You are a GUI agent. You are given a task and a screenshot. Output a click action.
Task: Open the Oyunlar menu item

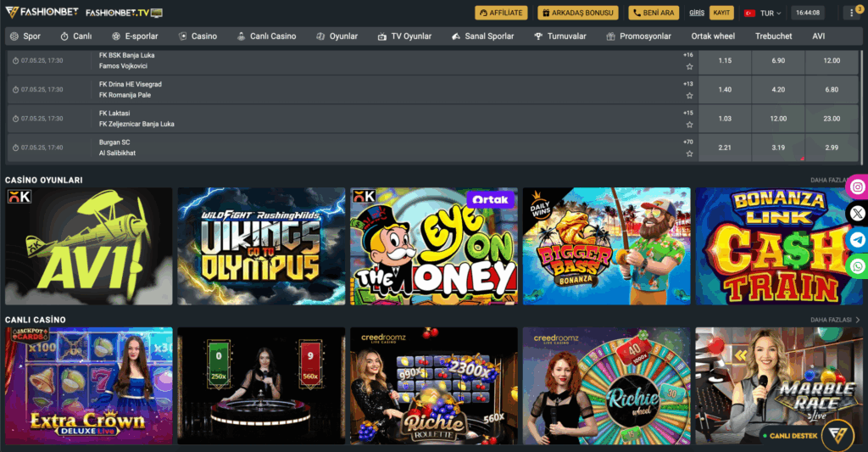[337, 36]
